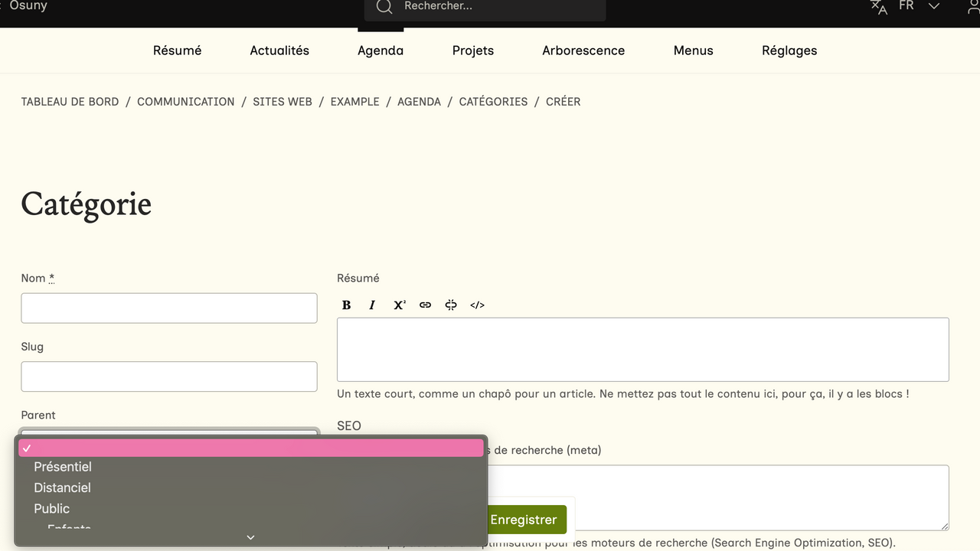The height and width of the screenshot is (551, 980).
Task: Click the translation language icon
Action: coord(879,7)
